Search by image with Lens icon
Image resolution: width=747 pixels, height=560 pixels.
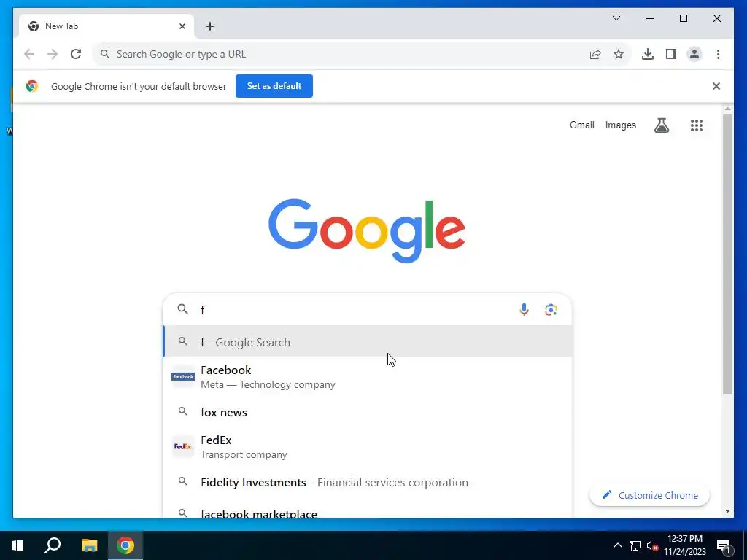(x=551, y=309)
